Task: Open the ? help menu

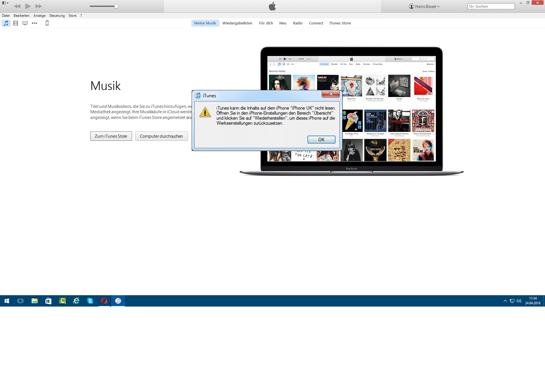Action: pyautogui.click(x=81, y=16)
